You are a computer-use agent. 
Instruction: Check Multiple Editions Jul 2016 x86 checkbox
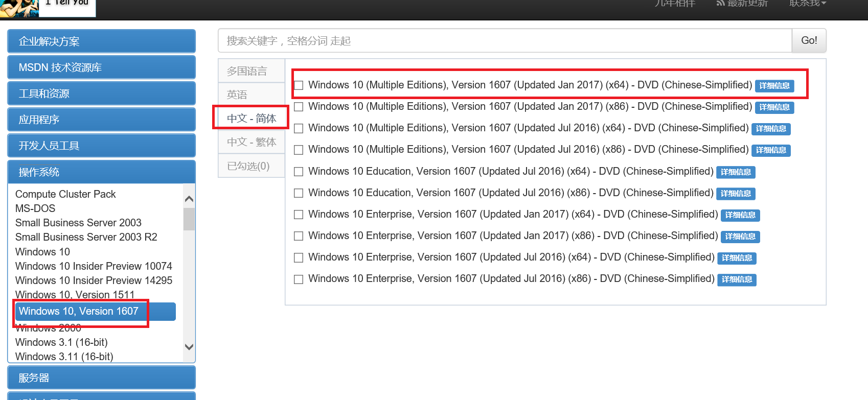299,150
